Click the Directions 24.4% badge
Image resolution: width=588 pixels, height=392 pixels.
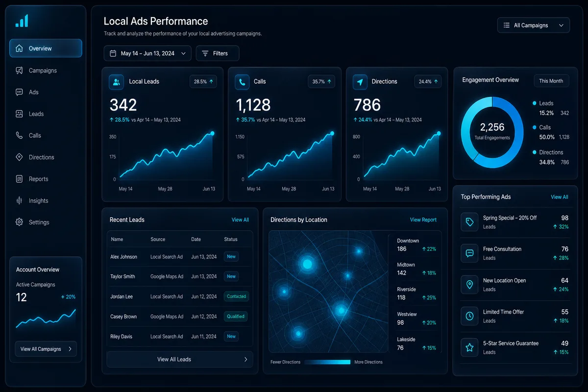[428, 82]
